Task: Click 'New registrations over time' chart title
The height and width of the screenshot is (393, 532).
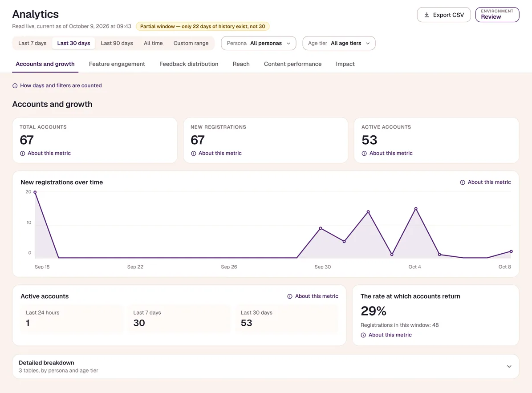Action: (62, 182)
